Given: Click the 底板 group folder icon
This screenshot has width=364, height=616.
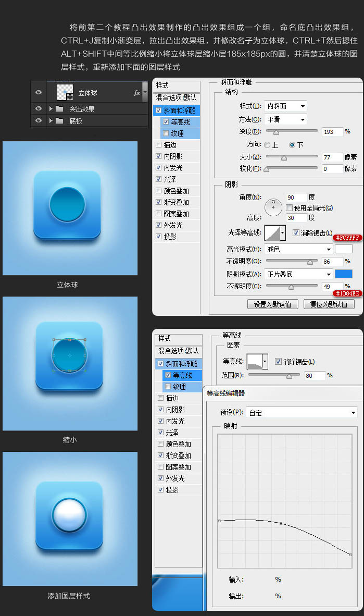Looking at the screenshot, I should point(59,120).
